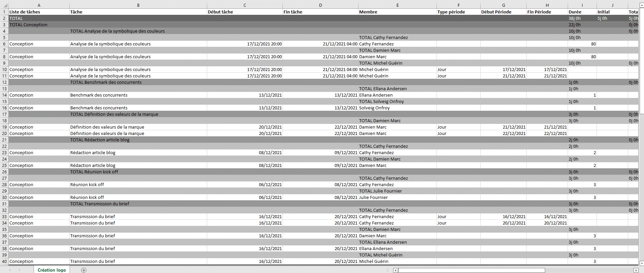Select the 'Début tâche' header cell

(245, 12)
